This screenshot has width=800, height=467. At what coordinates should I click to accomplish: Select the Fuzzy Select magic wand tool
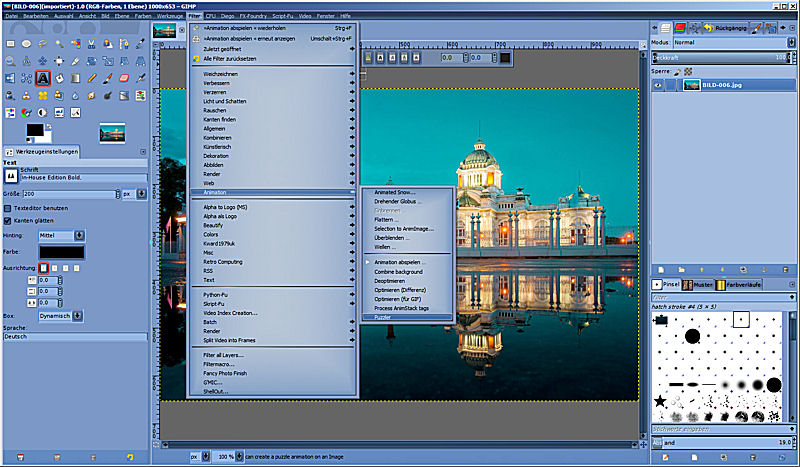pos(59,44)
